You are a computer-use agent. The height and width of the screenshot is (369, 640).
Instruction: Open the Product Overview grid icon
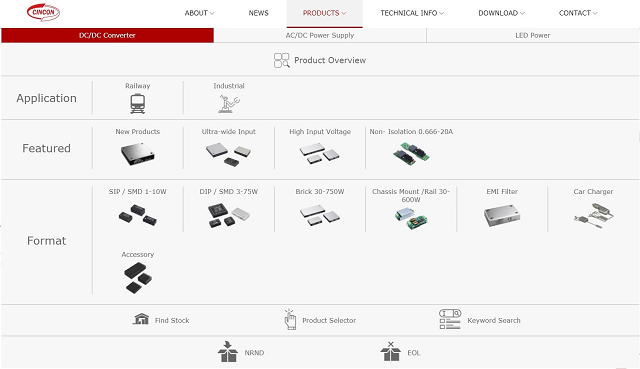(281, 60)
